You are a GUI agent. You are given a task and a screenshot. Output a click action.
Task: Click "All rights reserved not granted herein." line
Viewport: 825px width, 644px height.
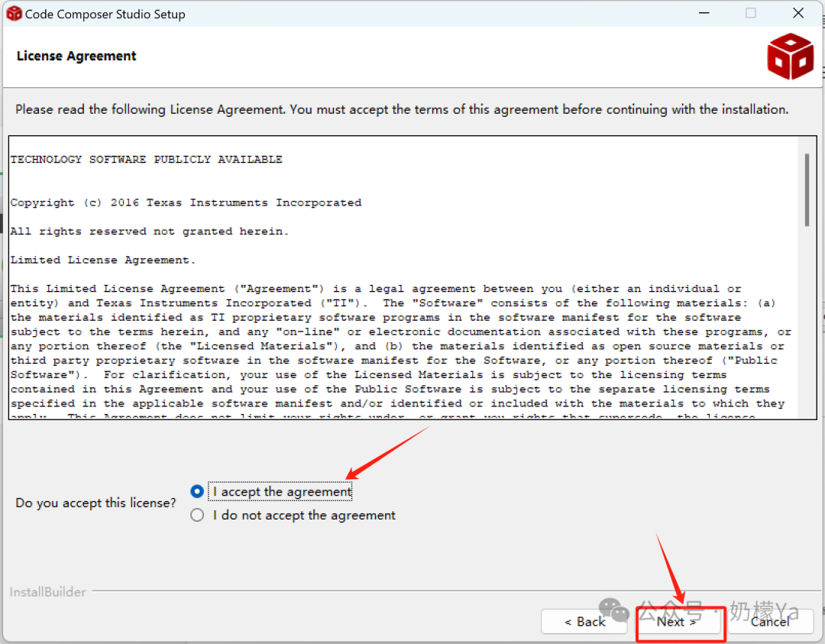(x=150, y=231)
